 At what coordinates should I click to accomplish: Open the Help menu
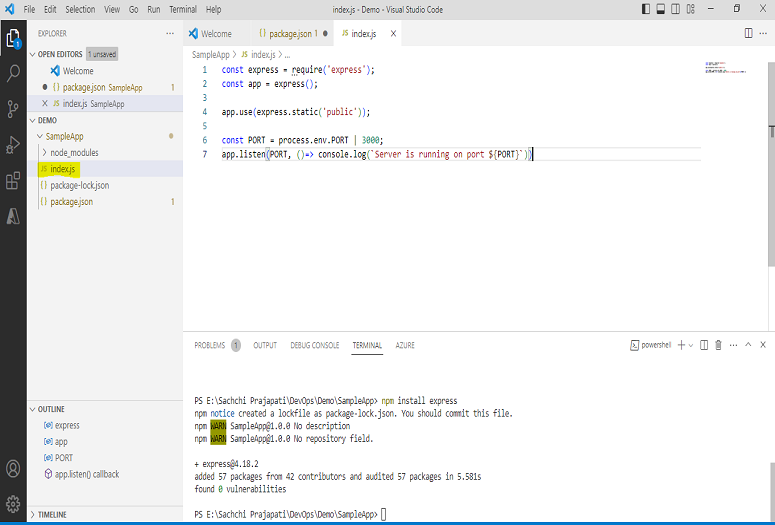[214, 9]
